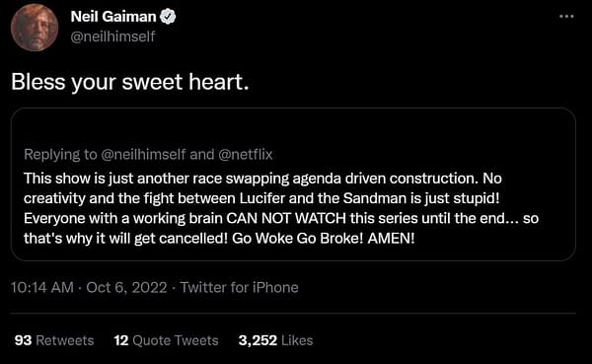View the 12 Quote Tweets list
Viewport: 592px width, 364px height.
(166, 340)
